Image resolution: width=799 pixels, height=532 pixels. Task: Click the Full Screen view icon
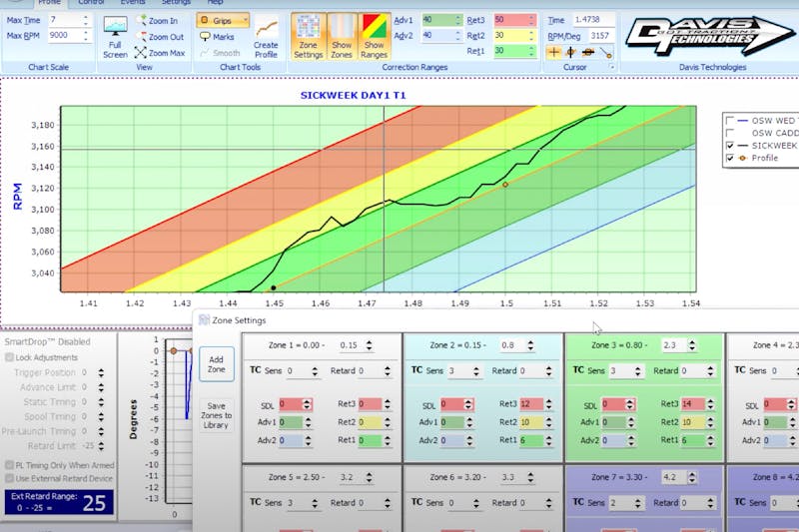(115, 37)
